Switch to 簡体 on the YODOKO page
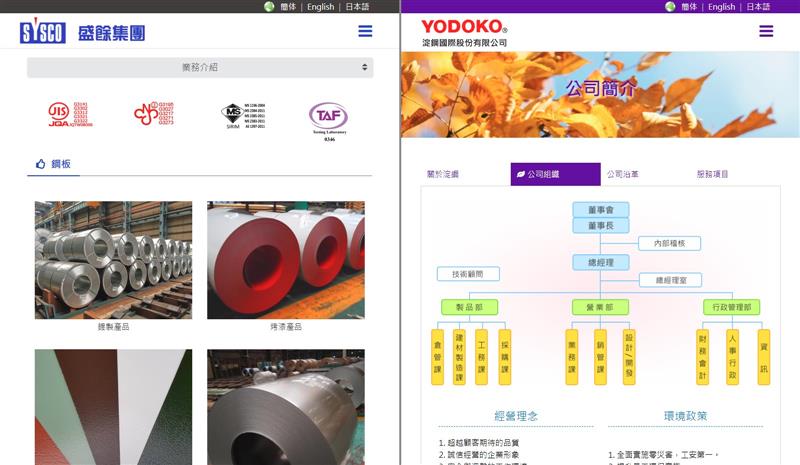Screen dimensions: 800x465 tap(689, 7)
